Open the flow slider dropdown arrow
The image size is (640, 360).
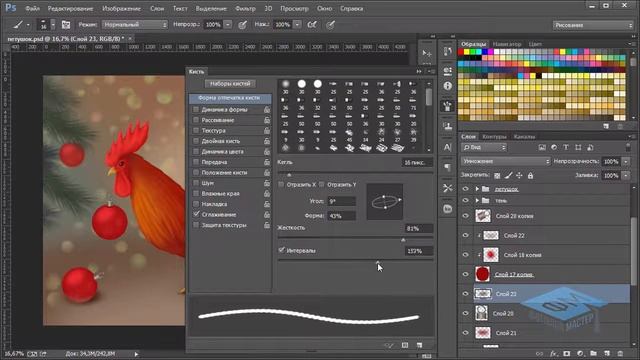click(298, 25)
